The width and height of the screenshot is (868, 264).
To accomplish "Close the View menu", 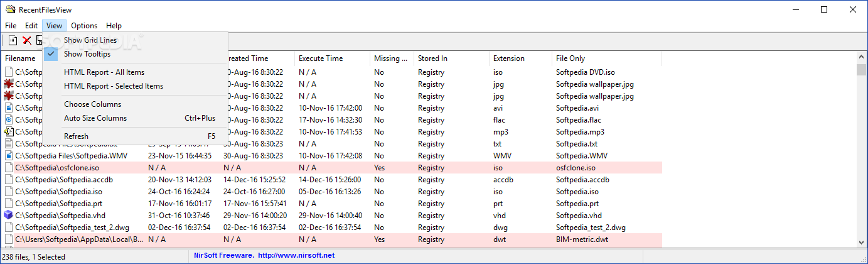I will pos(55,26).
